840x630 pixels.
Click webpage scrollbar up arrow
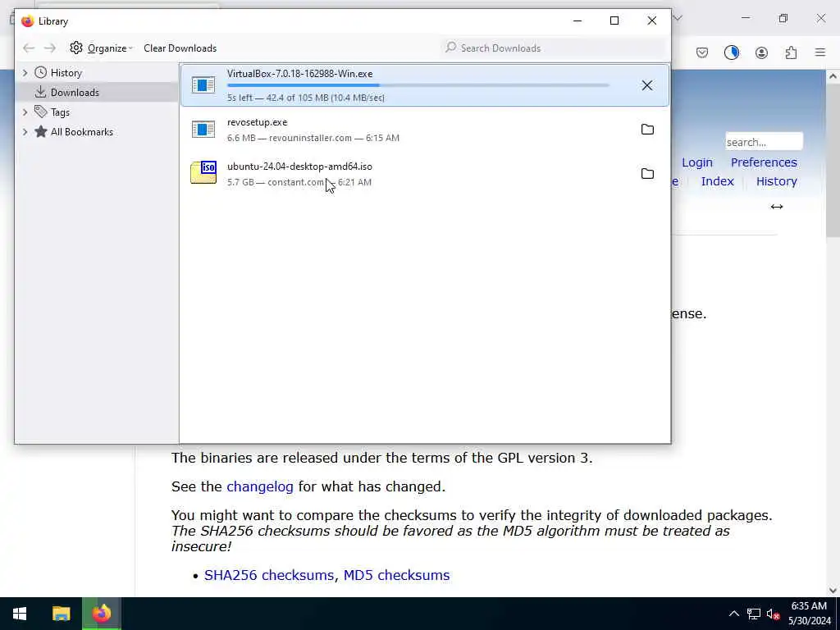(833, 76)
